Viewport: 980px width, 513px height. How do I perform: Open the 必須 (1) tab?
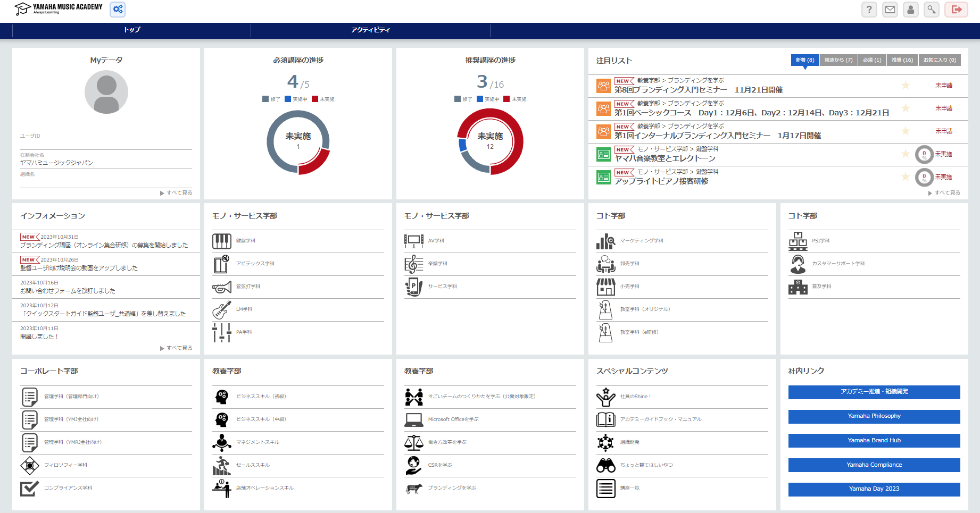tap(872, 60)
